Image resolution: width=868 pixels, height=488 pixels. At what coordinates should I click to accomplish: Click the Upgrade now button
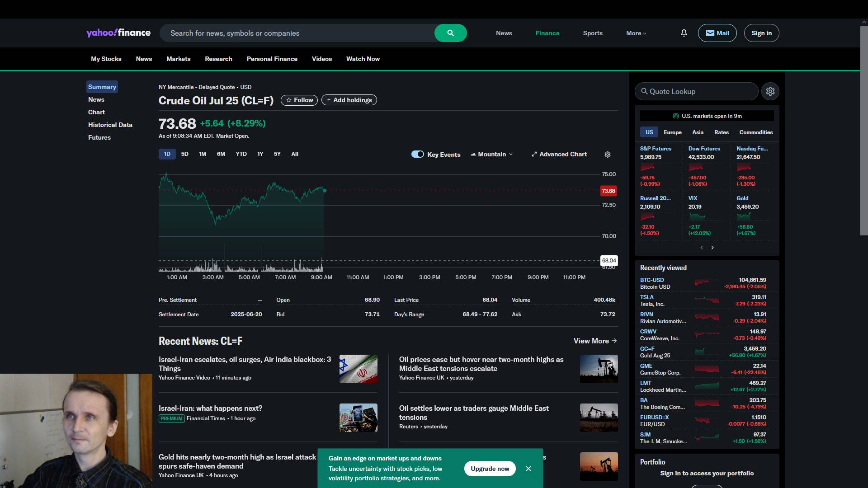pos(490,469)
